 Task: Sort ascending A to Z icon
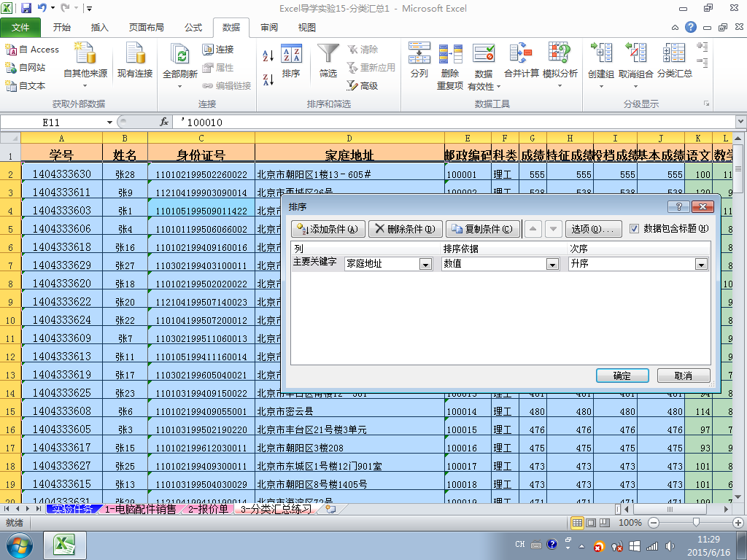(x=268, y=55)
